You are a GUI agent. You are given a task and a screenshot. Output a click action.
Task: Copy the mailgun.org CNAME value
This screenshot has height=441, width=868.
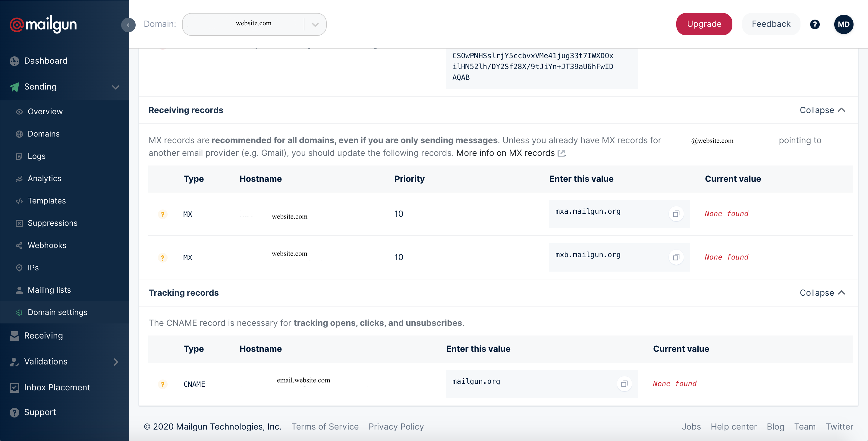[624, 384]
